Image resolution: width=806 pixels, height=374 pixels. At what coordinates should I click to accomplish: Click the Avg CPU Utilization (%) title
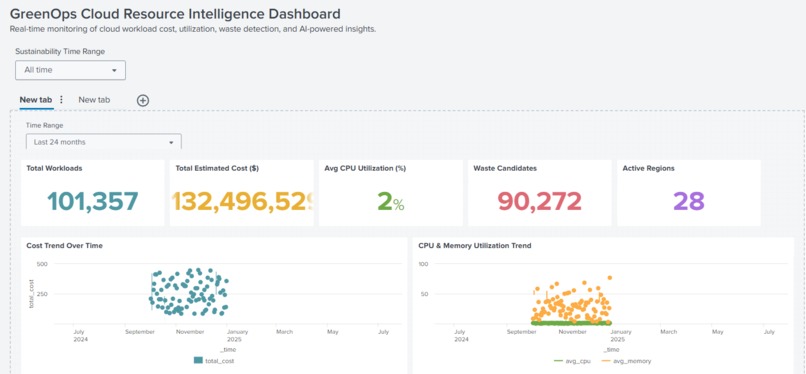pos(365,168)
